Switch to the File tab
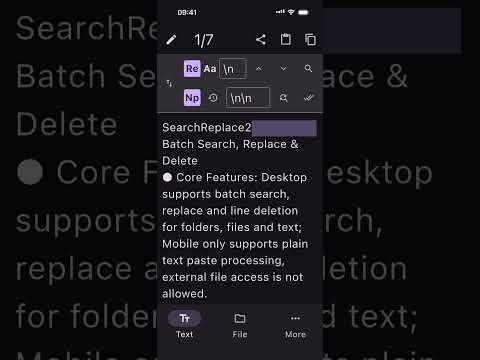This screenshot has height=360, width=480. [240, 325]
